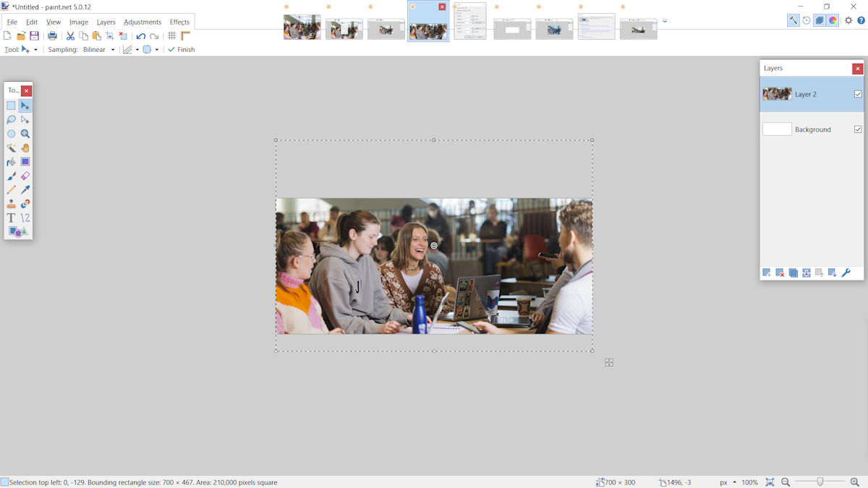Viewport: 868px width, 488px height.
Task: Open the px units dropdown in status bar
Action: click(728, 482)
